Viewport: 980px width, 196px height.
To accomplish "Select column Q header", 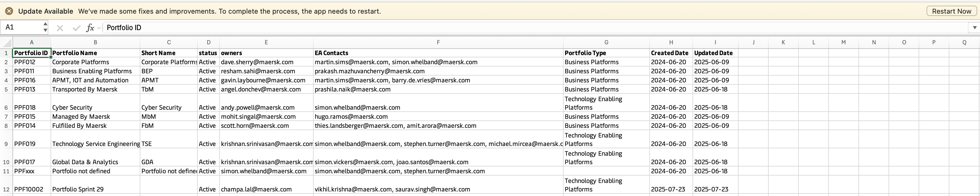I will 964,42.
